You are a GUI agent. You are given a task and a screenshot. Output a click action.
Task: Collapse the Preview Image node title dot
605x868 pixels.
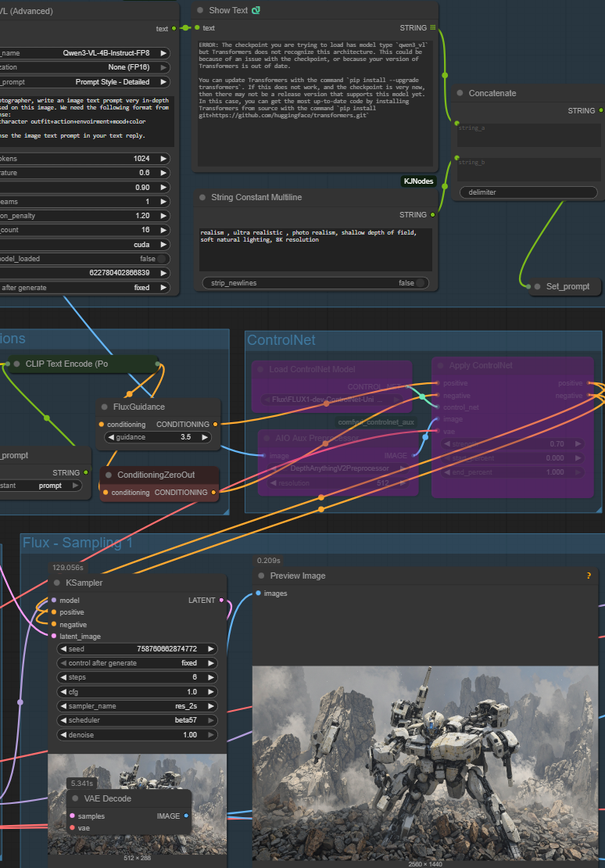click(x=261, y=576)
